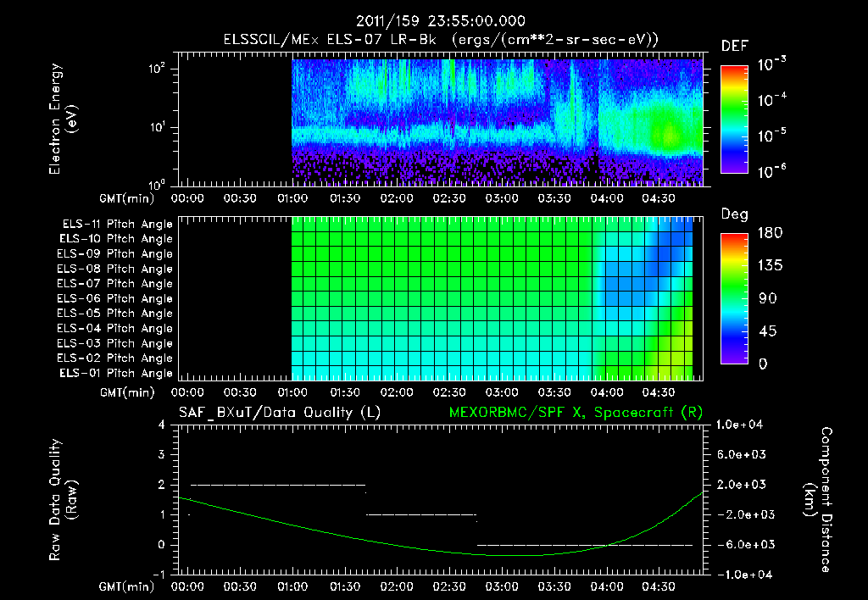Click the 45 tick on Deg scale
Screen dimensions: 868x600
point(768,331)
